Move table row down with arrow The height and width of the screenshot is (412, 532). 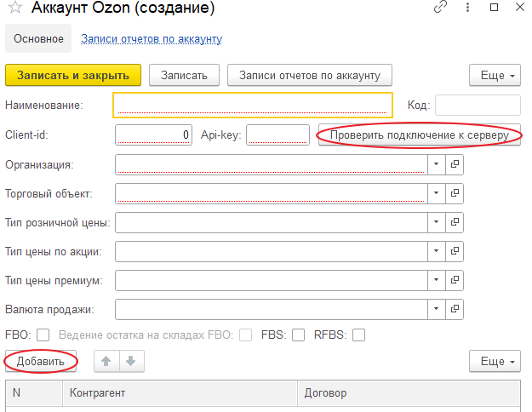pyautogui.click(x=132, y=362)
